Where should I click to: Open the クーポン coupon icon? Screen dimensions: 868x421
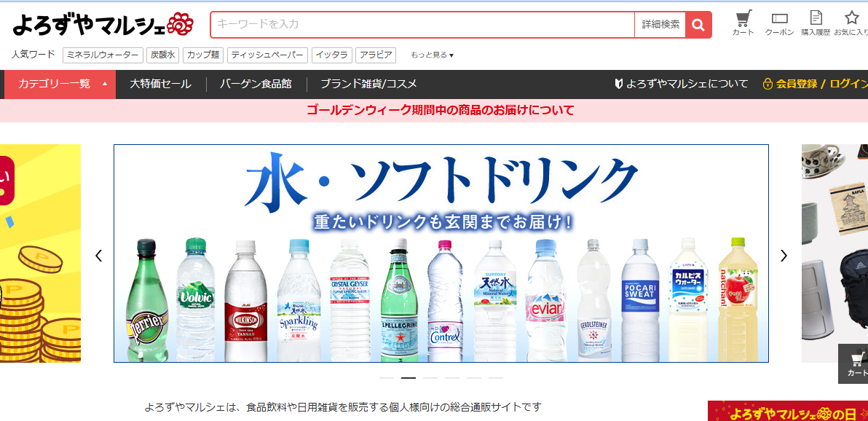(x=779, y=24)
